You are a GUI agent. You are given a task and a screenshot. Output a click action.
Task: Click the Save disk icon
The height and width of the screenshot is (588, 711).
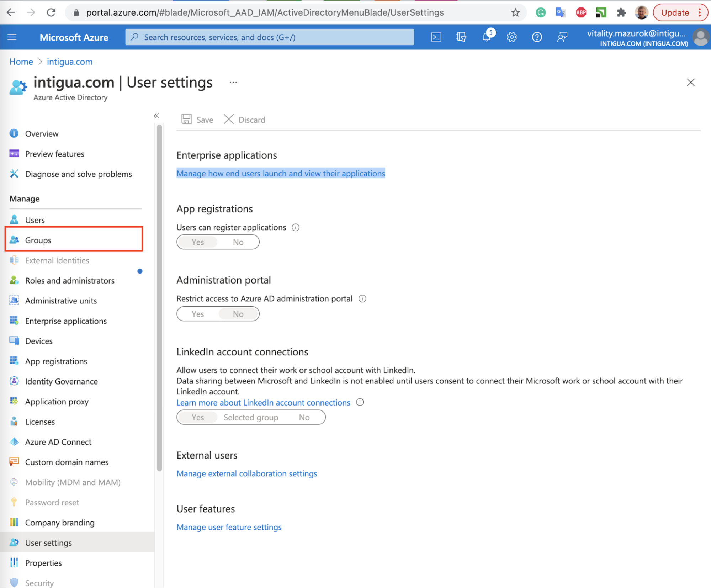[186, 120]
